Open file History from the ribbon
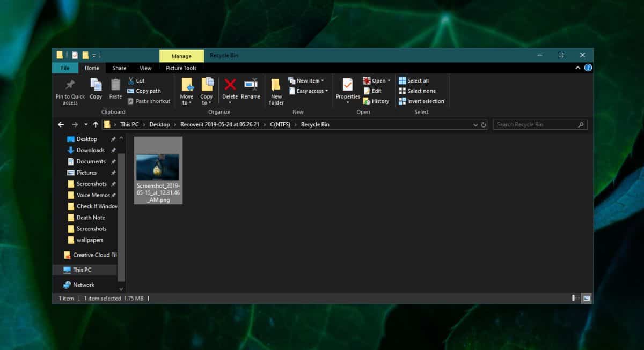The image size is (644, 350). tap(376, 101)
